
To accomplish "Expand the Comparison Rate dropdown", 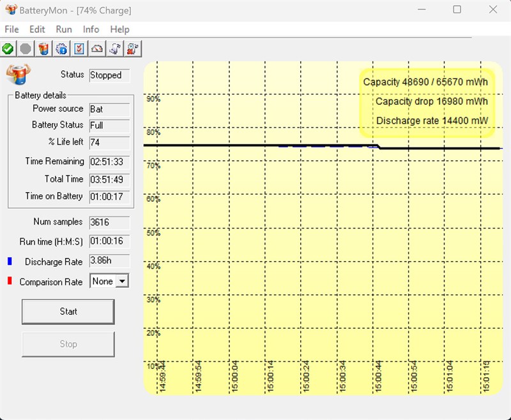I will pyautogui.click(x=122, y=281).
